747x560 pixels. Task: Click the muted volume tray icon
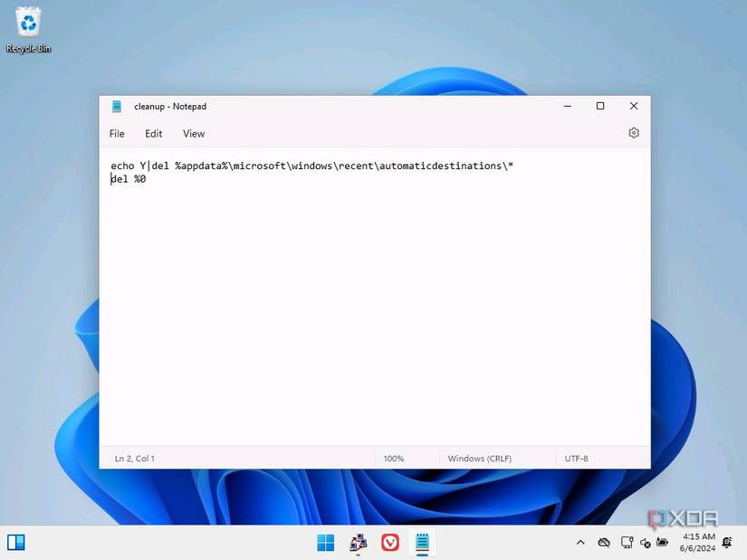pyautogui.click(x=646, y=543)
